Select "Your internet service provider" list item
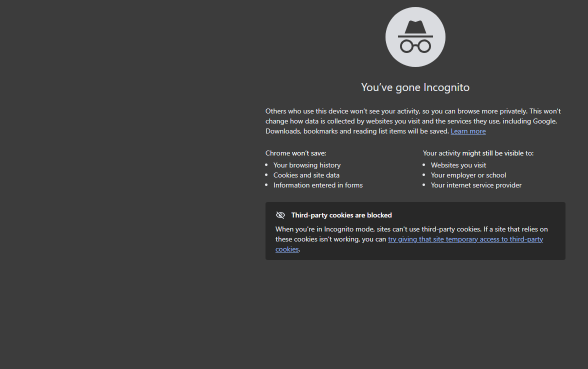This screenshot has width=588, height=369. pyautogui.click(x=476, y=185)
